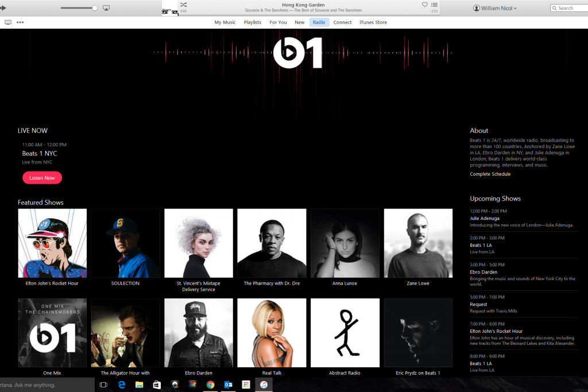Open File Explorer from the taskbar
588x392 pixels.
139,385
